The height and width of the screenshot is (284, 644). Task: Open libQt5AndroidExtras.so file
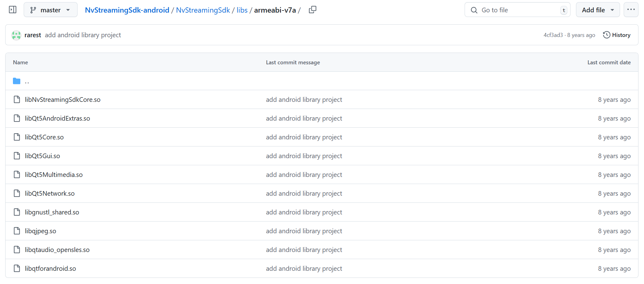58,118
